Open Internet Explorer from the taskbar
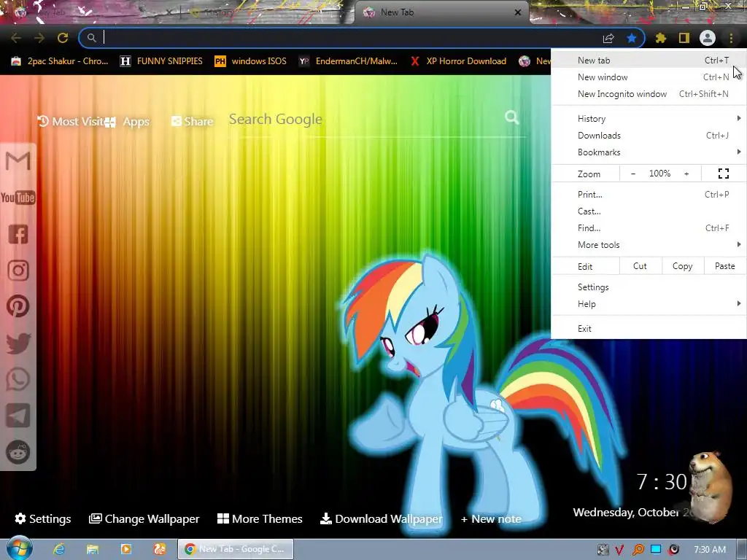Screen dimensions: 747x560 coord(59,549)
